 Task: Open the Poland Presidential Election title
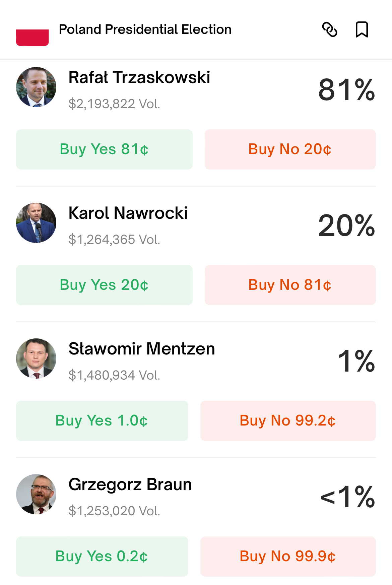pos(145,29)
